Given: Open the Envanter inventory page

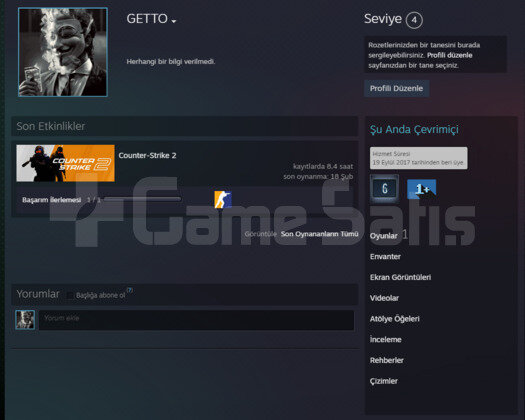Looking at the screenshot, I should coord(385,257).
